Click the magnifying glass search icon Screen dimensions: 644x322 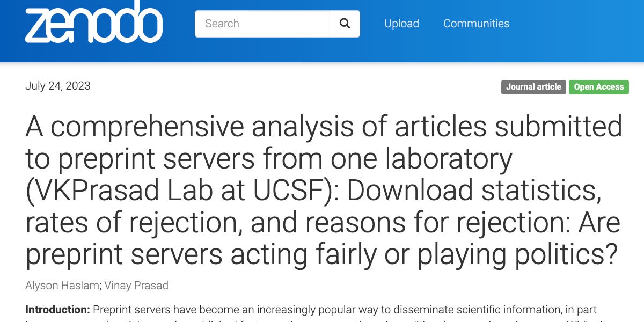coord(345,24)
